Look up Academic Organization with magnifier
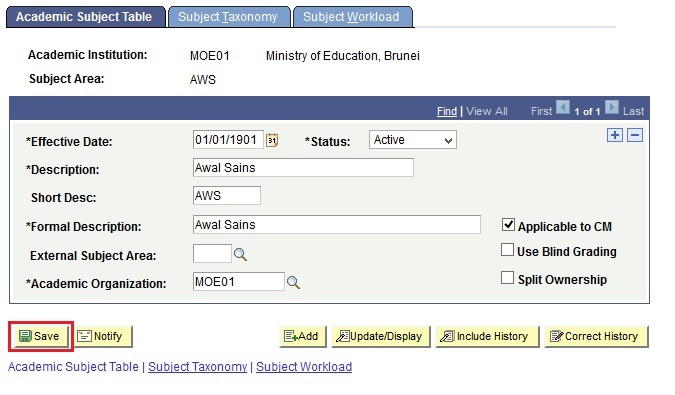The height and width of the screenshot is (395, 675). [x=293, y=283]
